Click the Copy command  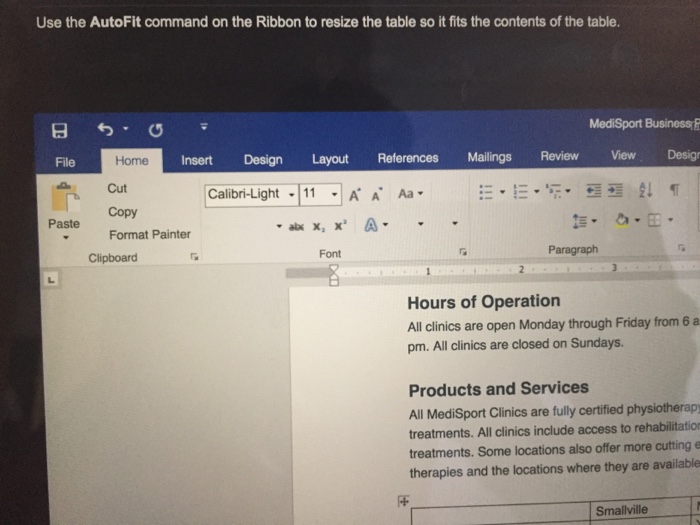(x=122, y=212)
